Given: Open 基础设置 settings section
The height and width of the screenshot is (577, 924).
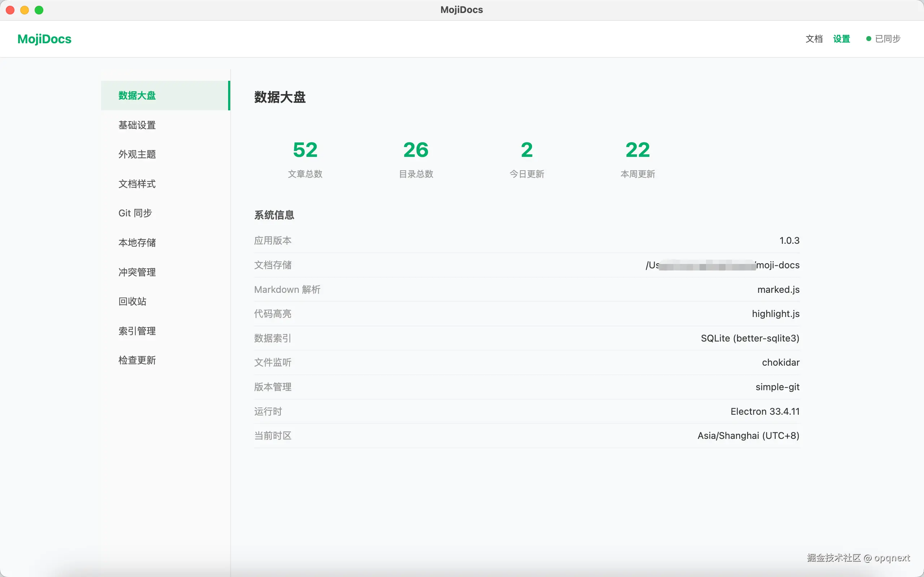Looking at the screenshot, I should (x=137, y=125).
